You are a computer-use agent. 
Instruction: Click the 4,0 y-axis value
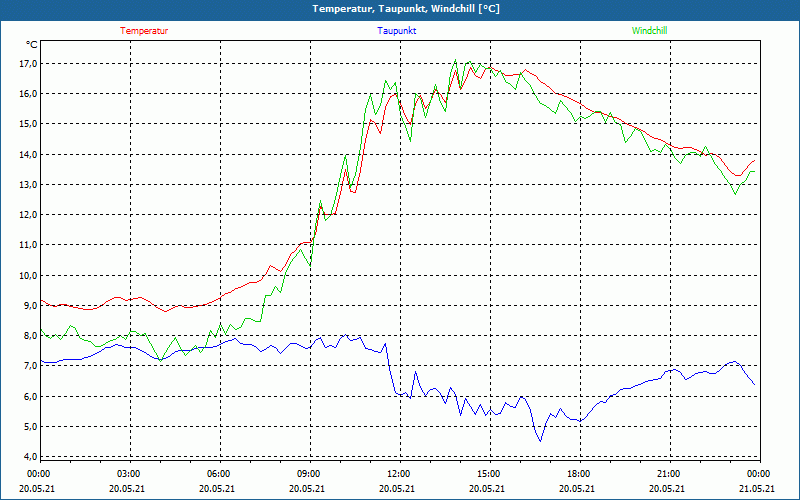coord(30,457)
